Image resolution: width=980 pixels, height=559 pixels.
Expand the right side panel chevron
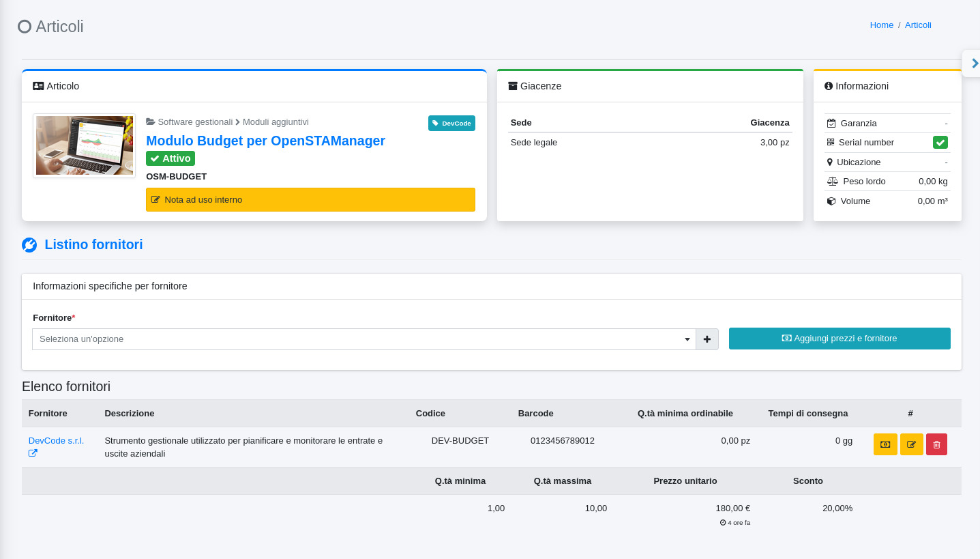pos(975,63)
